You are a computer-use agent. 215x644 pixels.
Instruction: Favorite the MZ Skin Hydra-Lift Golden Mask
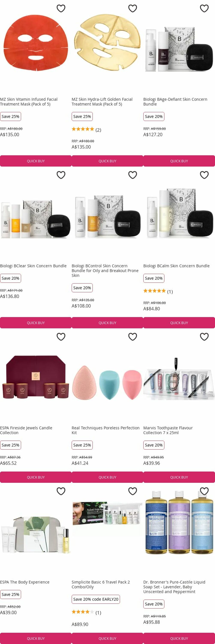tap(133, 9)
